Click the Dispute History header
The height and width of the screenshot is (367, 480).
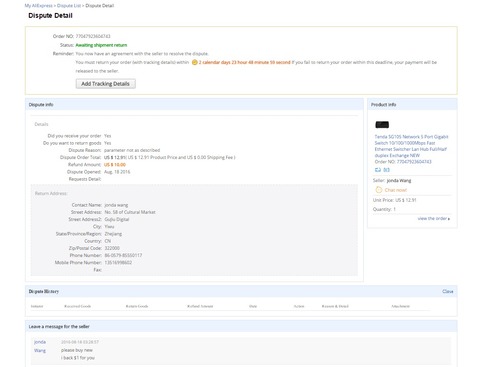coord(44,291)
